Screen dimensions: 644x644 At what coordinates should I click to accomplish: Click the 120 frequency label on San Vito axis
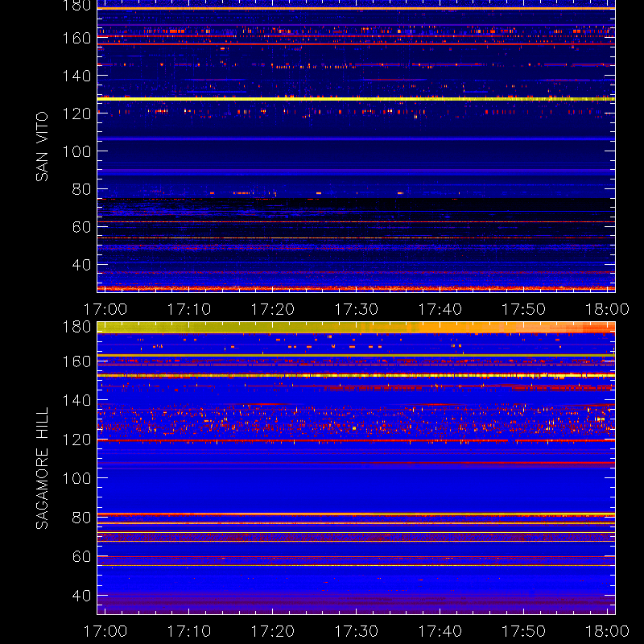pos(76,114)
